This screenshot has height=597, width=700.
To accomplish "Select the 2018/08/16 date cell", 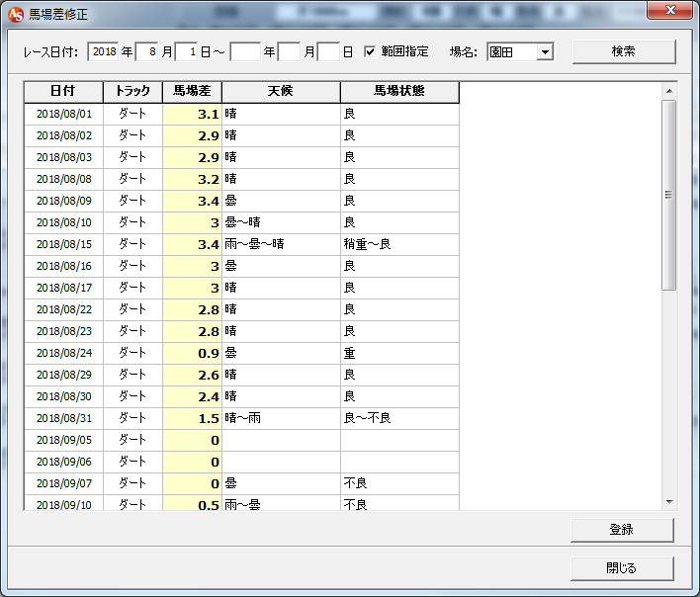I will (x=64, y=266).
